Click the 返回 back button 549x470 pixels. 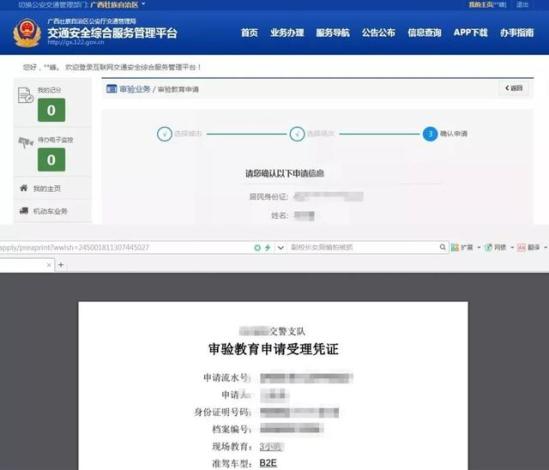click(x=514, y=88)
